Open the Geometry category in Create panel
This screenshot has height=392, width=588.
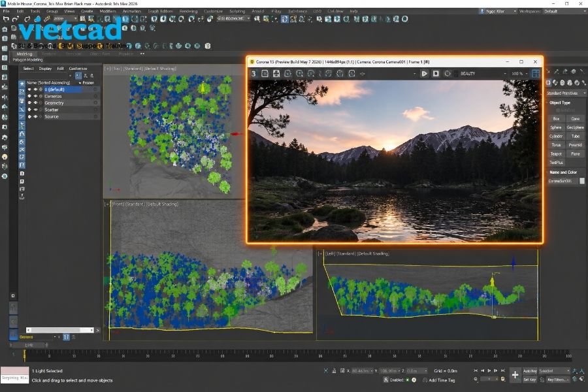point(549,82)
